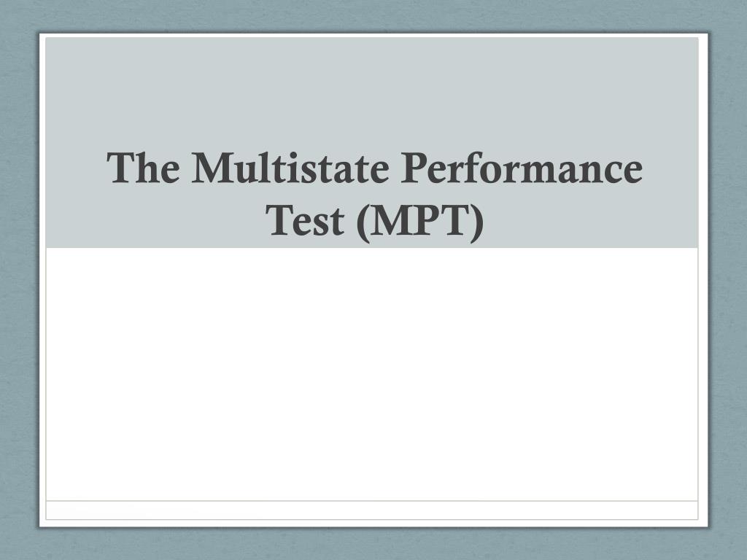Click the word "Performance" in the title
The width and height of the screenshot is (747, 560).
coord(522,167)
